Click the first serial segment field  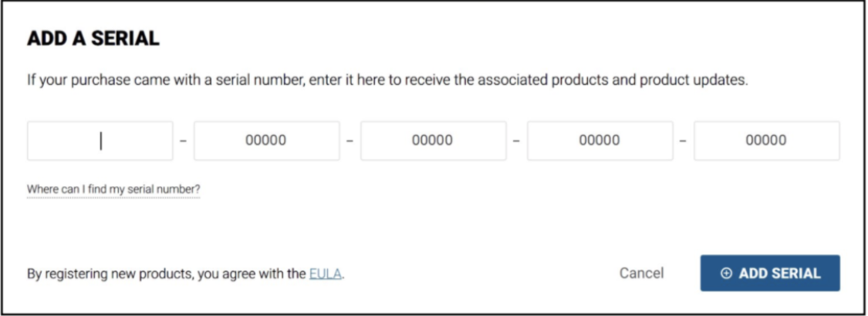click(100, 141)
